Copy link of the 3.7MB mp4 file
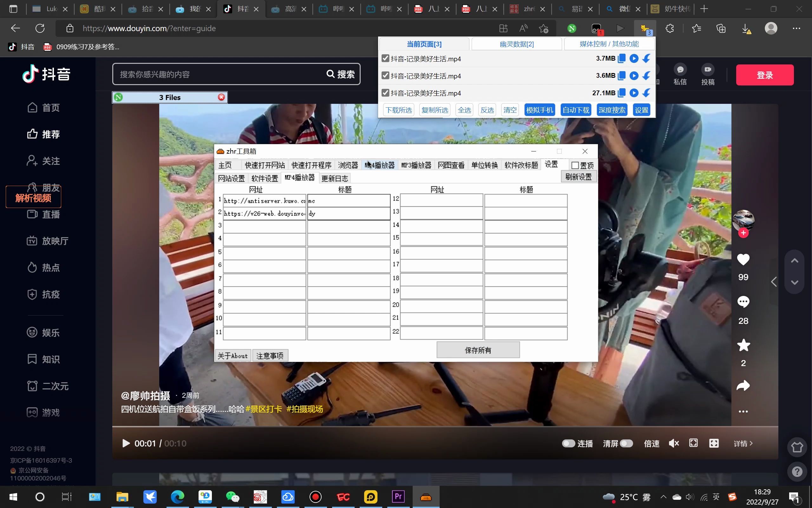 click(621, 58)
